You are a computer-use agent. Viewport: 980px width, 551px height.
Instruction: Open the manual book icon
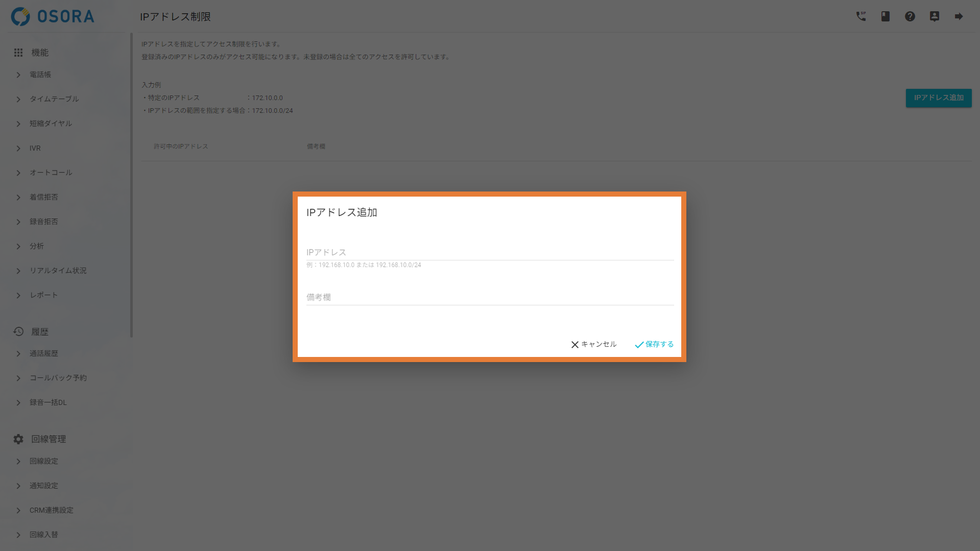pos(886,16)
